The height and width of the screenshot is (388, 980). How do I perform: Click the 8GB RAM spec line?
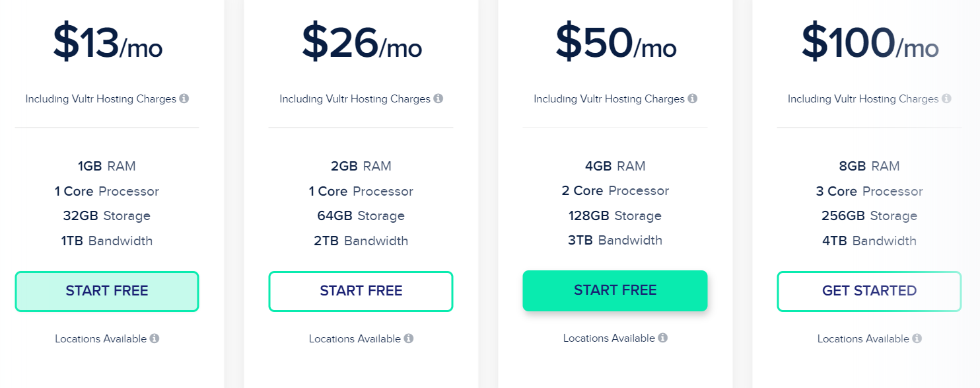pos(869,166)
